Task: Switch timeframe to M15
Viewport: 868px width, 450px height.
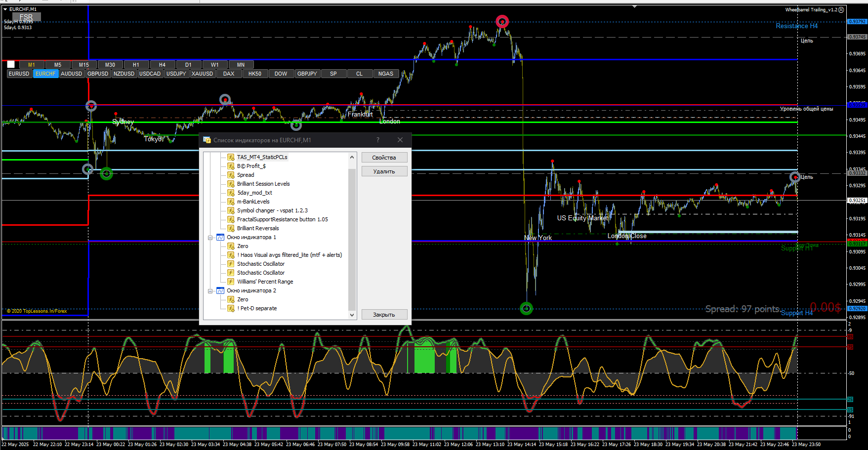Action: [84, 65]
